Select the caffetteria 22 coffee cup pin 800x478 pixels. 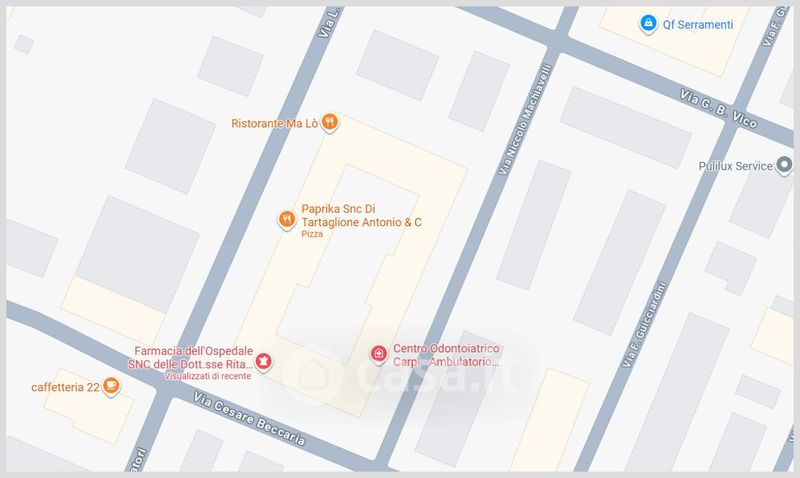tap(111, 386)
